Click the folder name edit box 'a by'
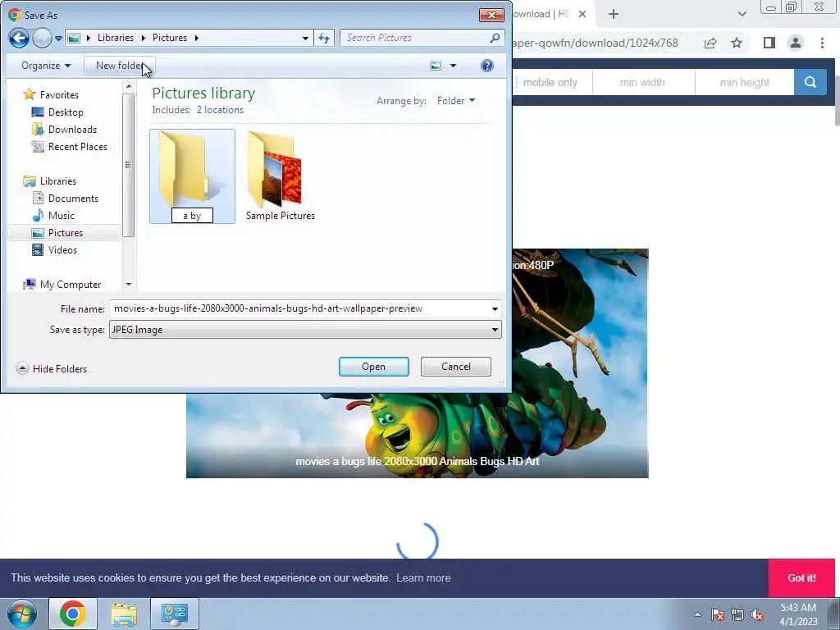This screenshot has width=840, height=630. click(192, 216)
